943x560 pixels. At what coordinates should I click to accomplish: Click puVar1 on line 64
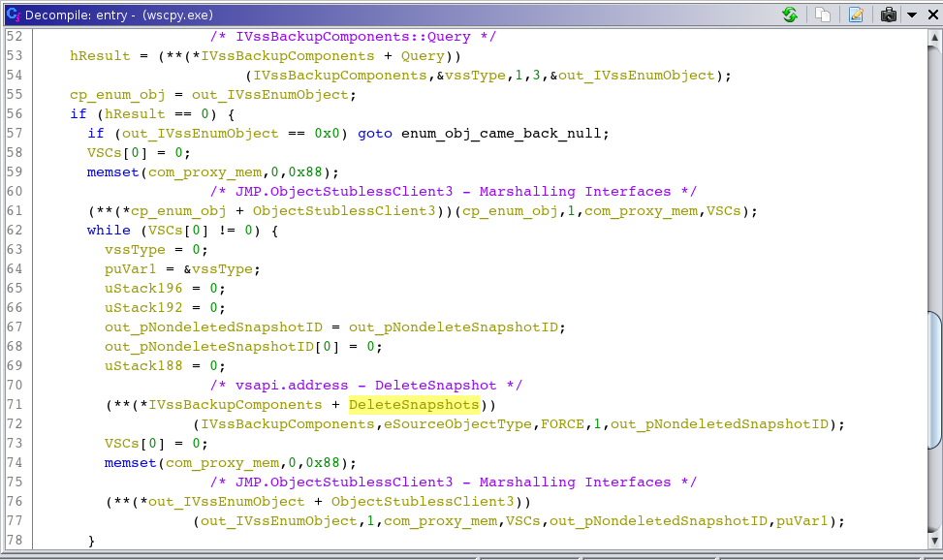click(x=131, y=269)
